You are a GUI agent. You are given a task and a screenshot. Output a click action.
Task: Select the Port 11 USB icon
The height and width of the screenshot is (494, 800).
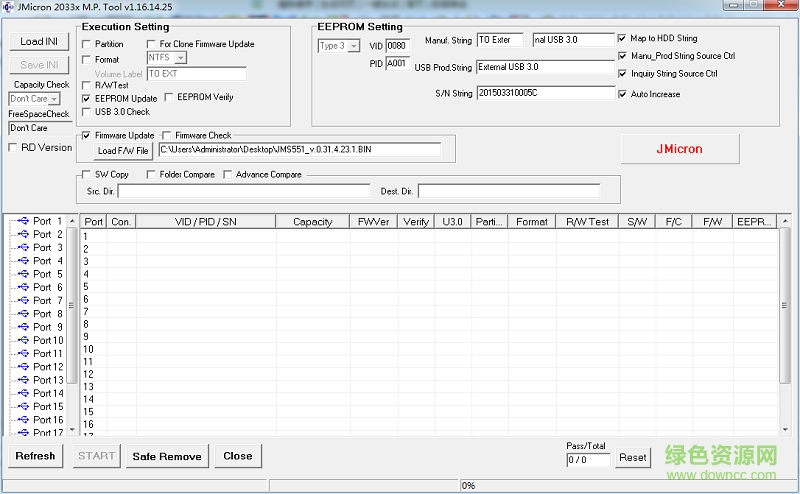(23, 354)
